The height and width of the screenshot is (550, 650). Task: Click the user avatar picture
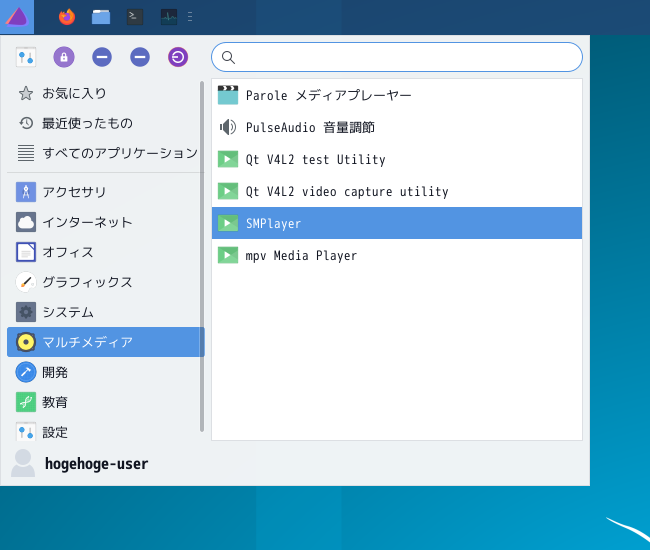tap(23, 463)
